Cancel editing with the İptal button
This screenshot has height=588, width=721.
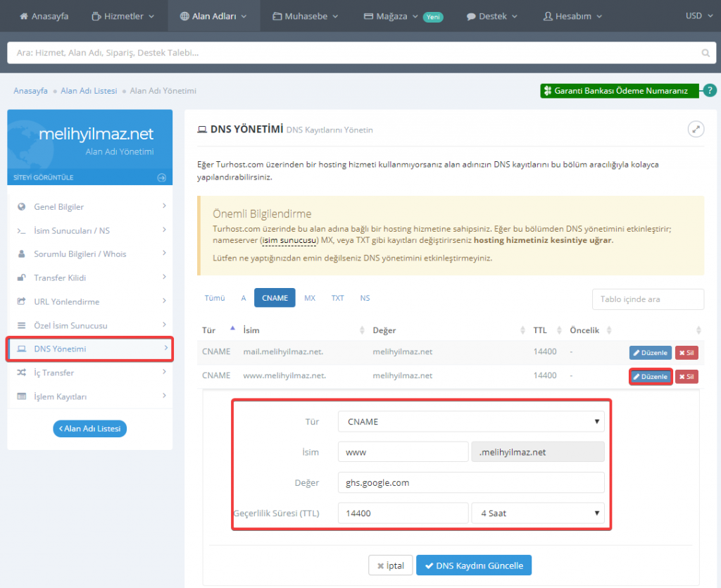point(390,565)
